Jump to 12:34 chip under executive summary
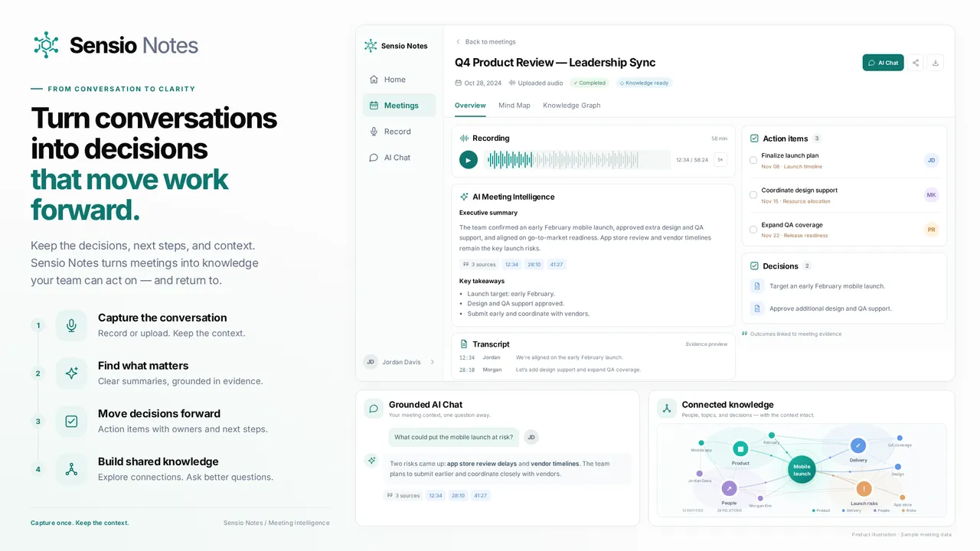 tap(512, 265)
